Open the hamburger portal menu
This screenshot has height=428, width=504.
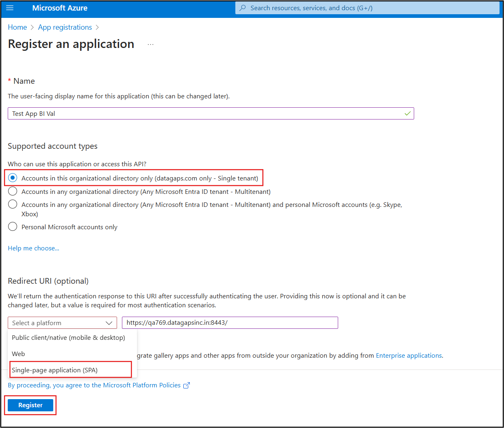[x=10, y=8]
